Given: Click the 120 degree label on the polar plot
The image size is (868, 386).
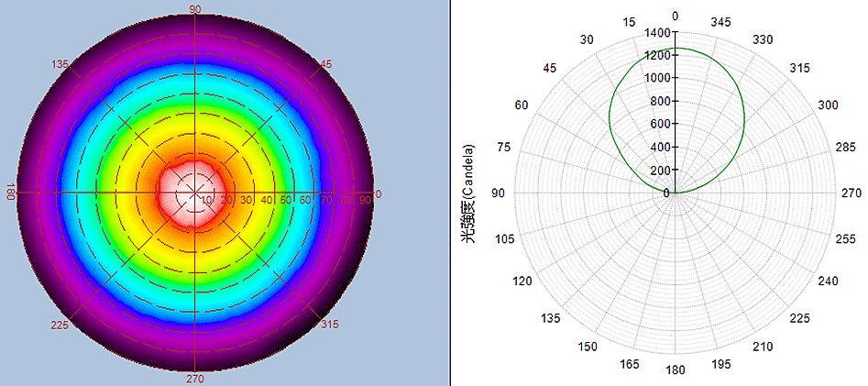Looking at the screenshot, I should [x=523, y=281].
